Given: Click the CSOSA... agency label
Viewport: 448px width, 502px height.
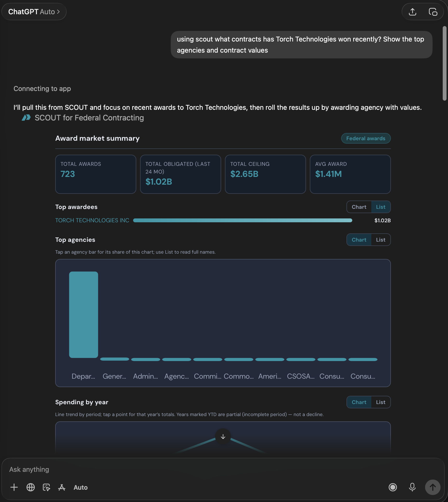Looking at the screenshot, I should [x=300, y=376].
